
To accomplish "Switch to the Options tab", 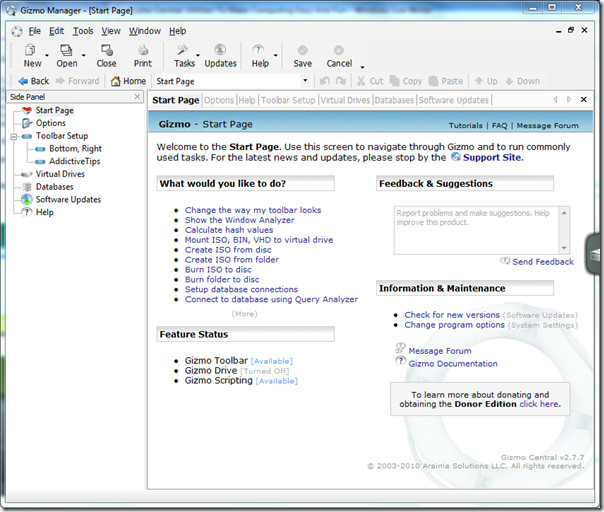I will (x=219, y=100).
